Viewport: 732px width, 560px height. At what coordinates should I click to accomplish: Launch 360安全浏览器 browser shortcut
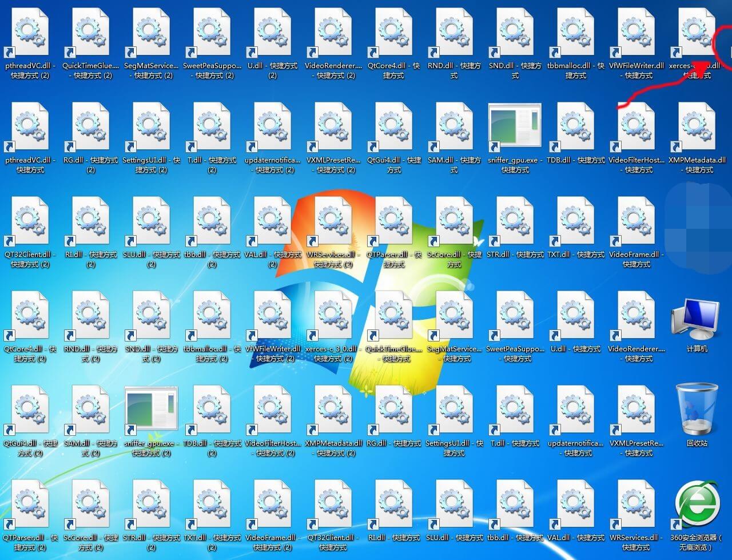coord(696,505)
